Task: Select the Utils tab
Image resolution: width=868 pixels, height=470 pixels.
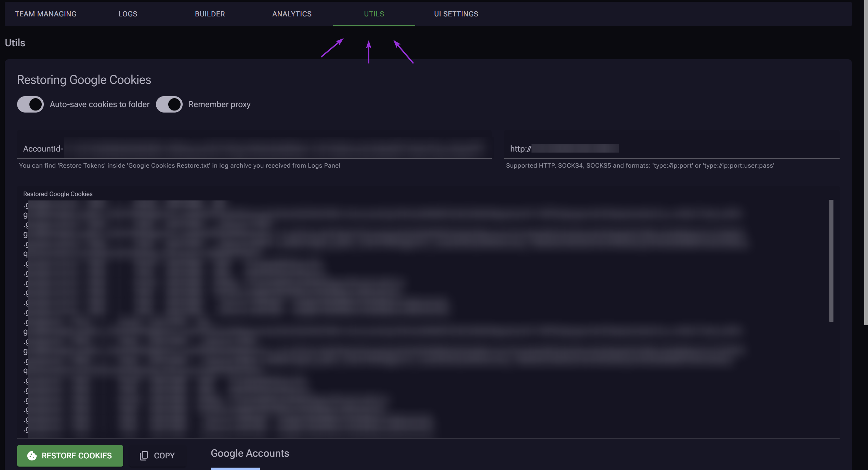Action: 374,14
